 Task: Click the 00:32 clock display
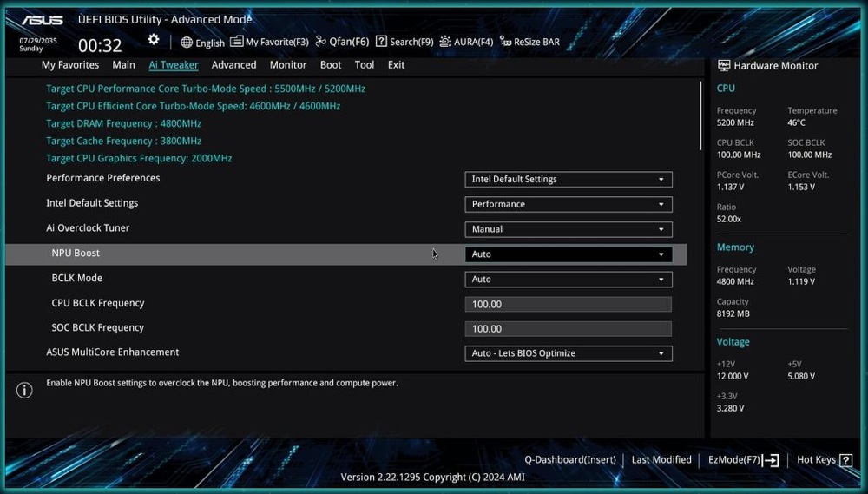click(100, 45)
